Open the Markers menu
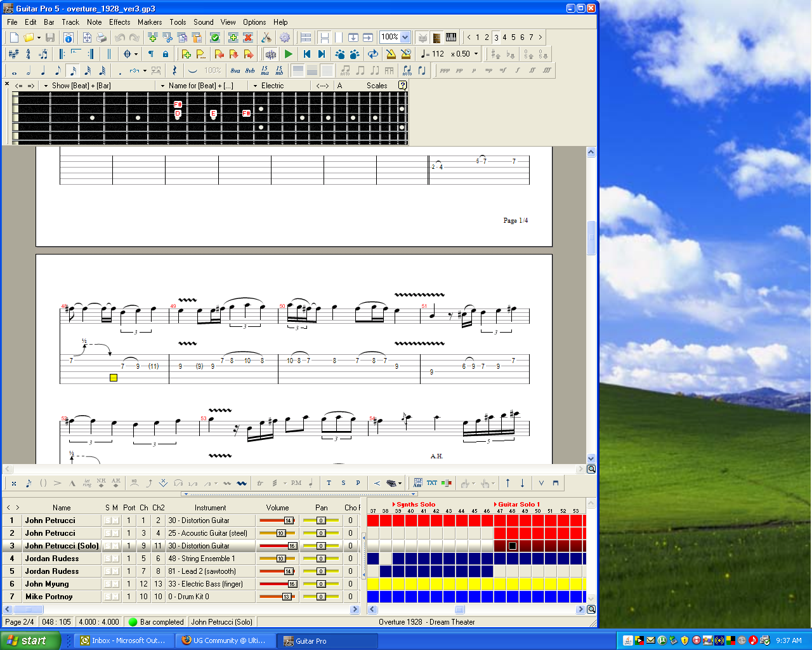812x650 pixels. [150, 22]
